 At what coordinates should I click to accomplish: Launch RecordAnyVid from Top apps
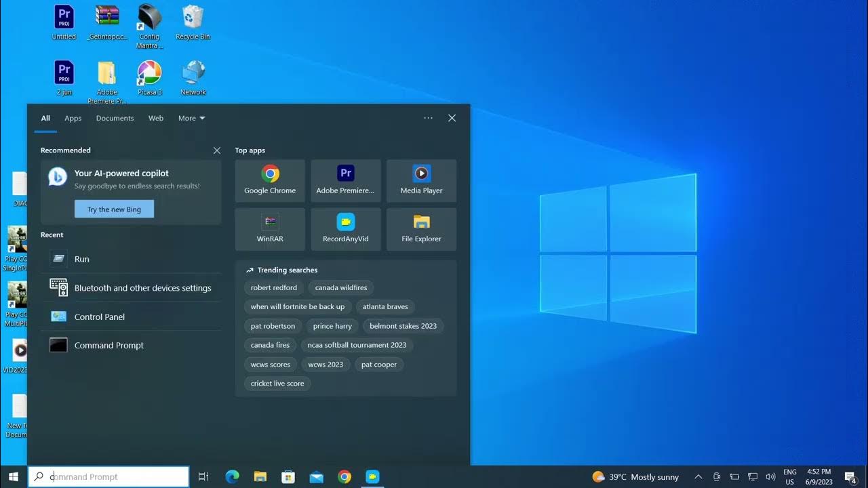coord(346,229)
